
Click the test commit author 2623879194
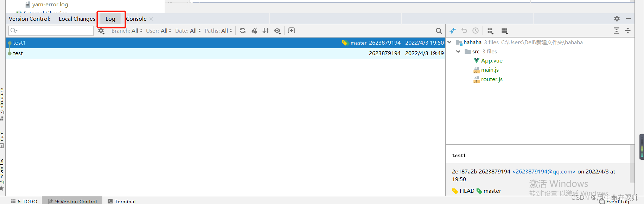coord(385,53)
